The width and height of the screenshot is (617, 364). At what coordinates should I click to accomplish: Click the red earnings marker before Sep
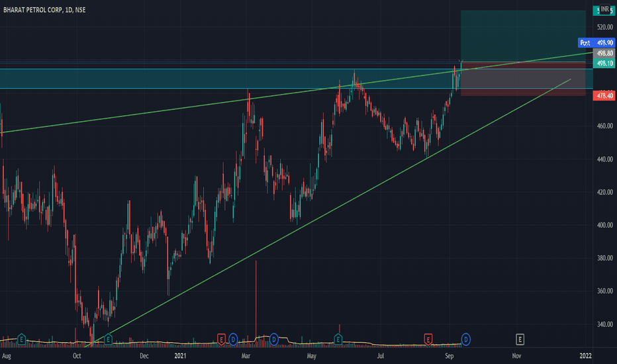coord(428,340)
